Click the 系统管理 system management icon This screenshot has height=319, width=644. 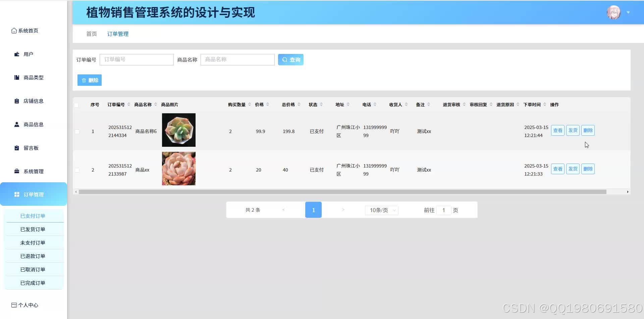pyautogui.click(x=16, y=171)
